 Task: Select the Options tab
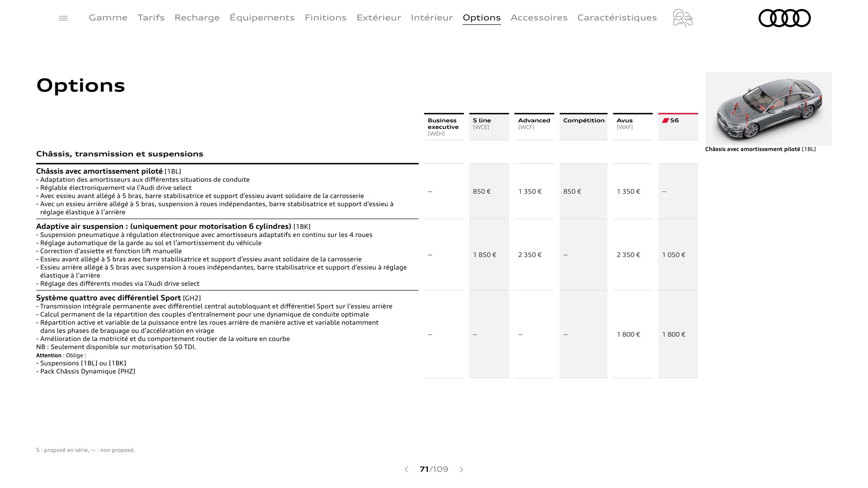[482, 17]
